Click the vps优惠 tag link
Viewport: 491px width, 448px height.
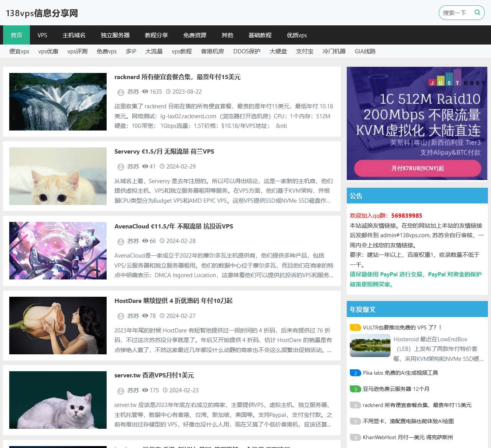click(x=48, y=51)
